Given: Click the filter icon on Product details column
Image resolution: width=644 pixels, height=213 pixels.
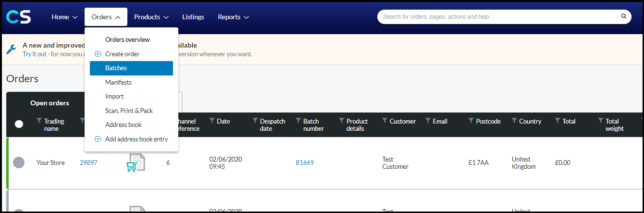Looking at the screenshot, I should 342,121.
